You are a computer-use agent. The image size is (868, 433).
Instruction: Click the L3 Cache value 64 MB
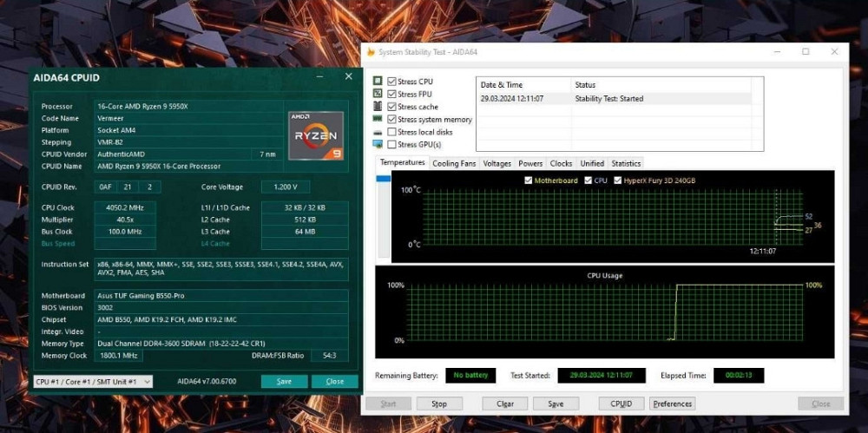pyautogui.click(x=305, y=232)
